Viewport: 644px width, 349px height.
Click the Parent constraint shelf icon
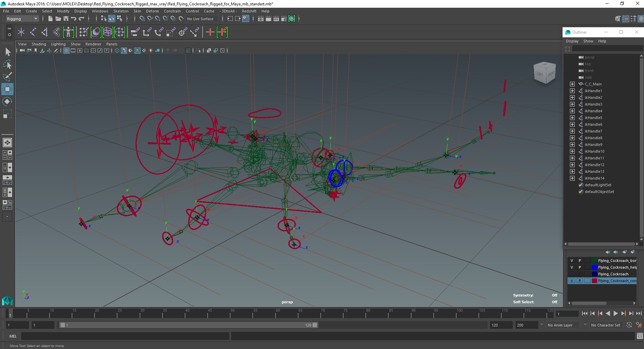coord(135,32)
